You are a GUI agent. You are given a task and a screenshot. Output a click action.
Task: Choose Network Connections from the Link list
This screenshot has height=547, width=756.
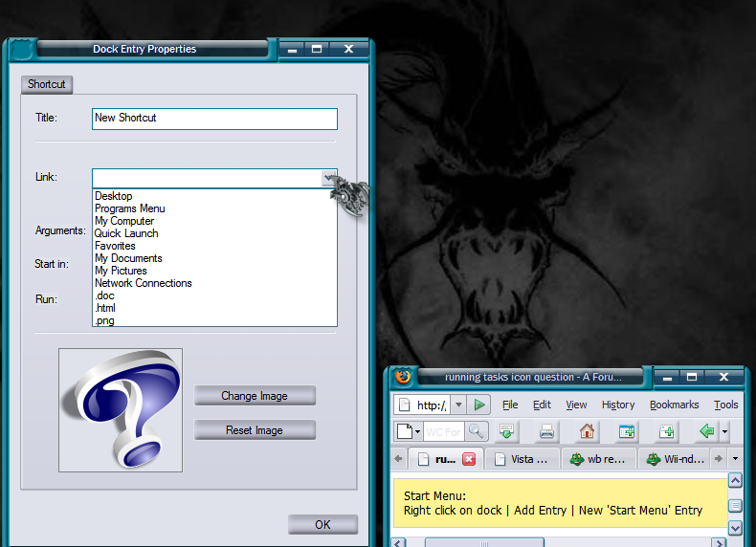[x=214, y=283]
